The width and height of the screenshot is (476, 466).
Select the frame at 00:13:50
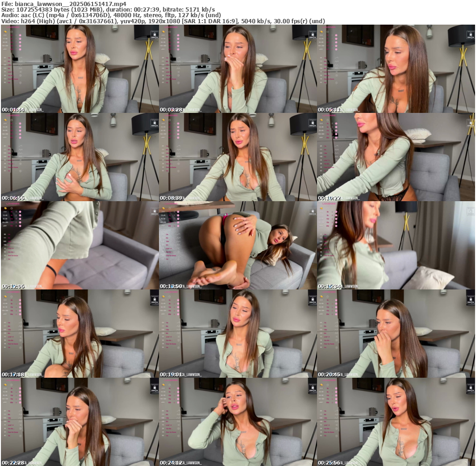coord(238,245)
